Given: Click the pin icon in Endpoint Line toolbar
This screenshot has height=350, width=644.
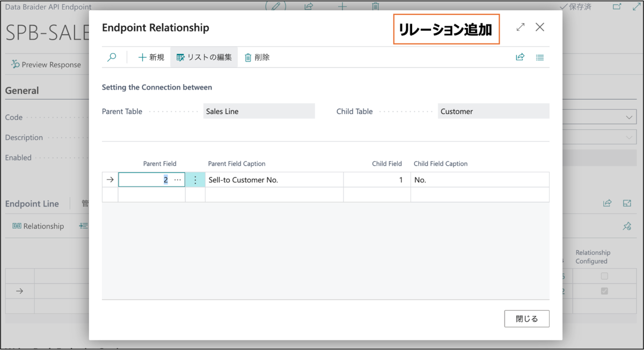Looking at the screenshot, I should (x=627, y=226).
